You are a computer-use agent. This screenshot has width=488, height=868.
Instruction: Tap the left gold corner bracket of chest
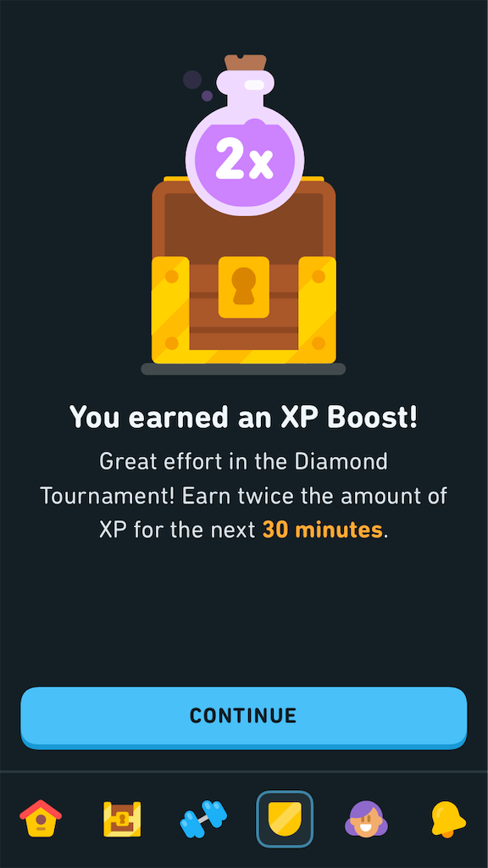(169, 309)
